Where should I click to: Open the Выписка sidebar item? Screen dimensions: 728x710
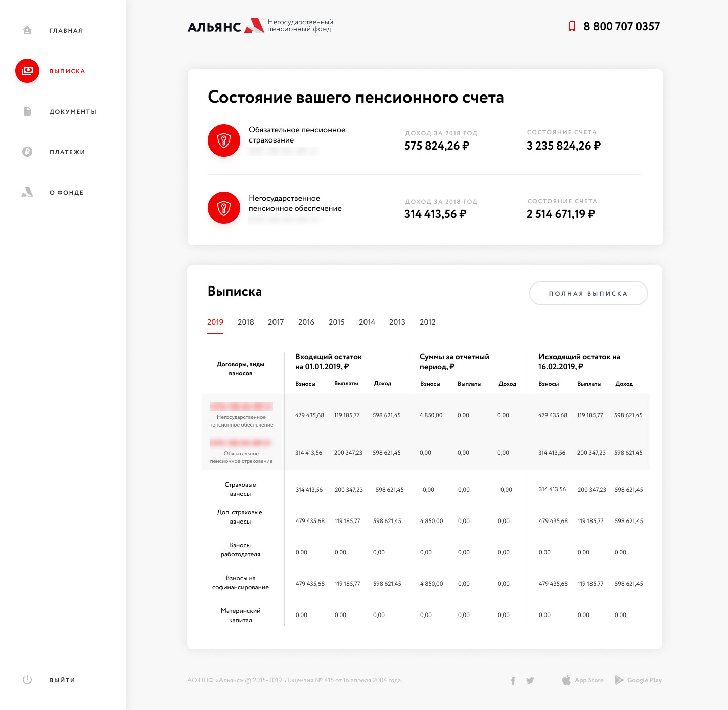tap(67, 71)
